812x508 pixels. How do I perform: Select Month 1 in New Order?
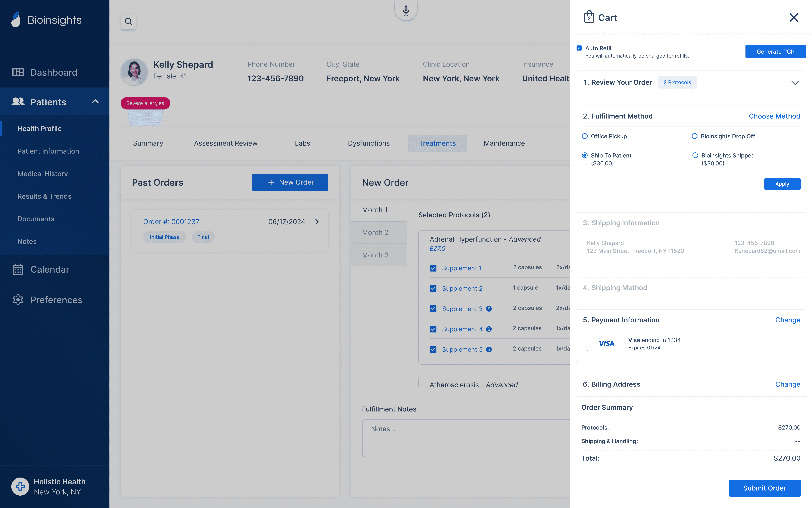pyautogui.click(x=379, y=210)
